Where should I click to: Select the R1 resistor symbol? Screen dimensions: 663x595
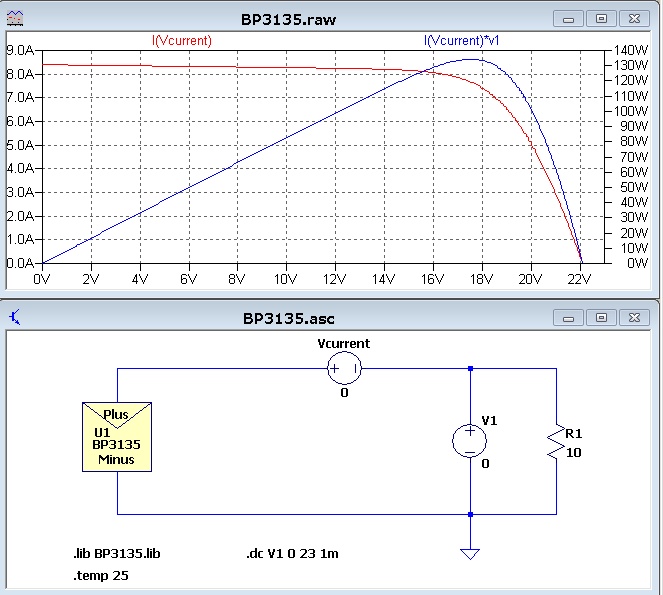coord(556,441)
